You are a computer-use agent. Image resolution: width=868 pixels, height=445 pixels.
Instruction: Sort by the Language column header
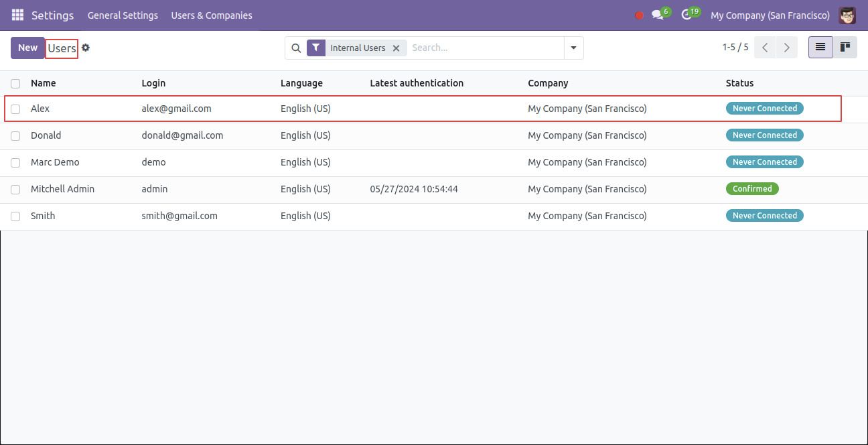click(x=301, y=83)
